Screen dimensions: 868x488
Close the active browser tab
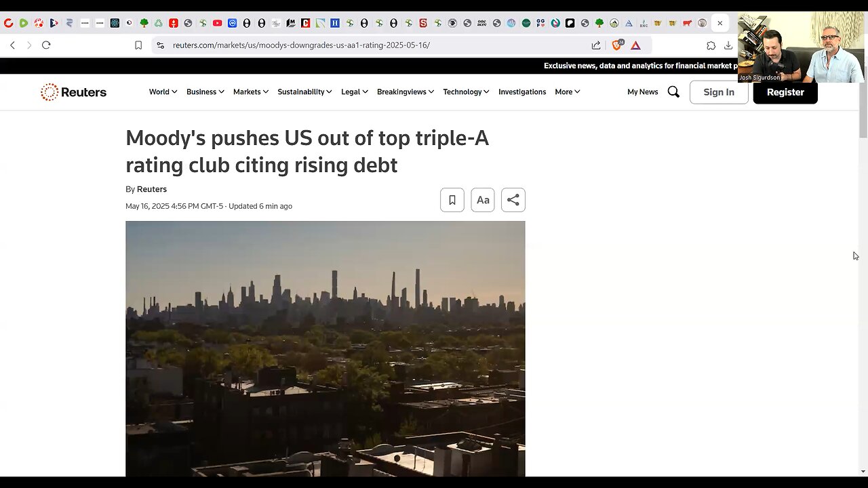pos(719,23)
